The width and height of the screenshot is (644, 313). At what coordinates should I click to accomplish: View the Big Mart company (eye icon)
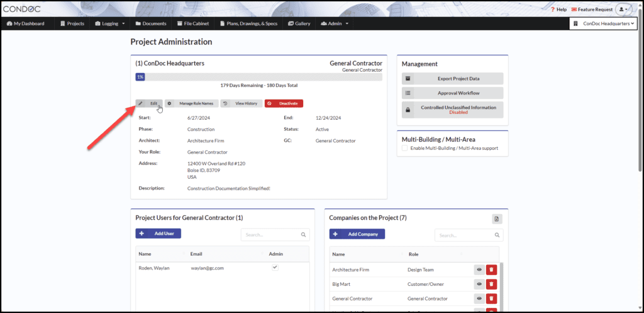pos(479,284)
